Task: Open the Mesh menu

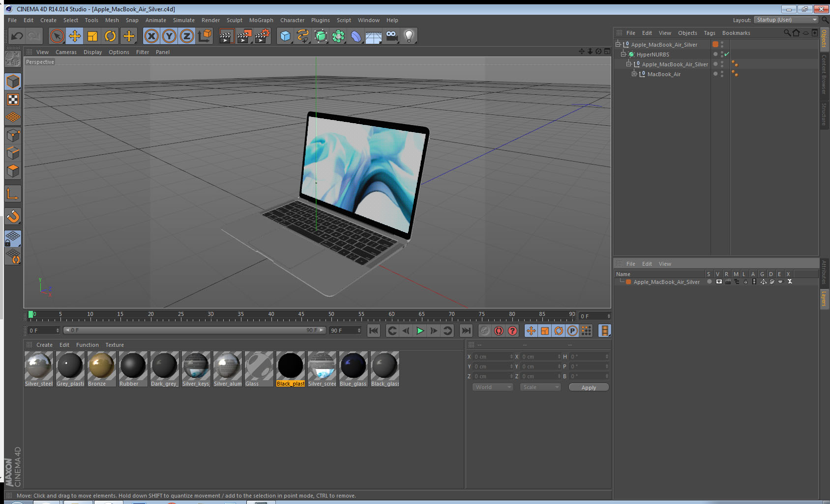Action: pos(112,20)
